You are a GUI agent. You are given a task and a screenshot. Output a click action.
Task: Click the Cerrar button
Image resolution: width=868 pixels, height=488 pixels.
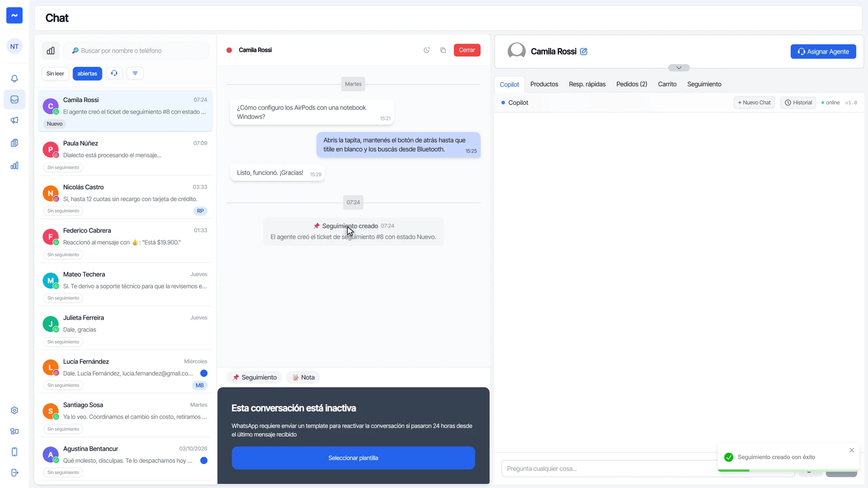(467, 50)
